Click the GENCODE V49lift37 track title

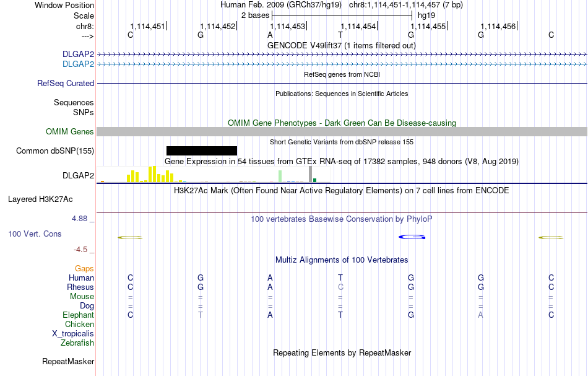click(342, 45)
